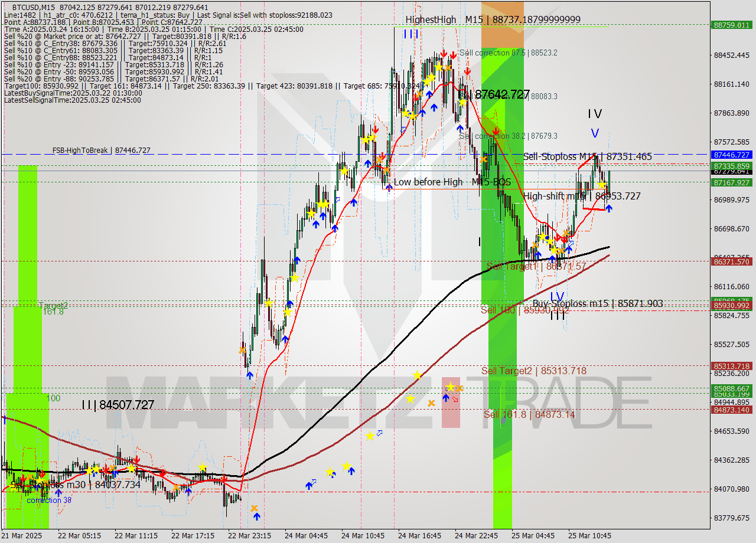This screenshot has height=543, width=756.
Task: Click the 21 Mar 2025 label on the time axis
Action: point(18,536)
